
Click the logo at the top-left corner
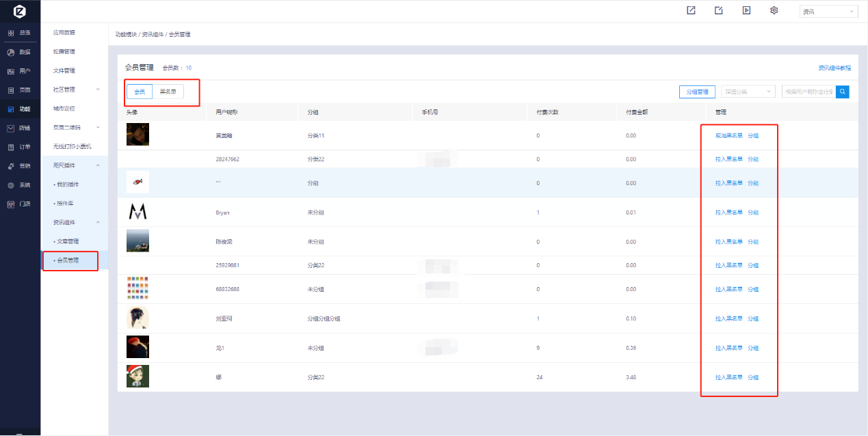click(x=20, y=12)
